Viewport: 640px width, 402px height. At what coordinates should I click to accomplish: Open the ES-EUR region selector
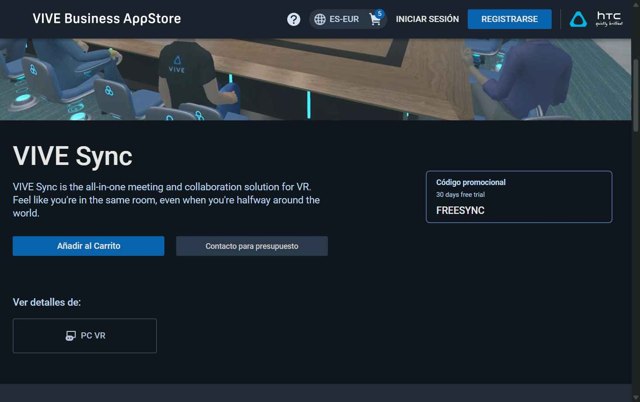coord(336,19)
